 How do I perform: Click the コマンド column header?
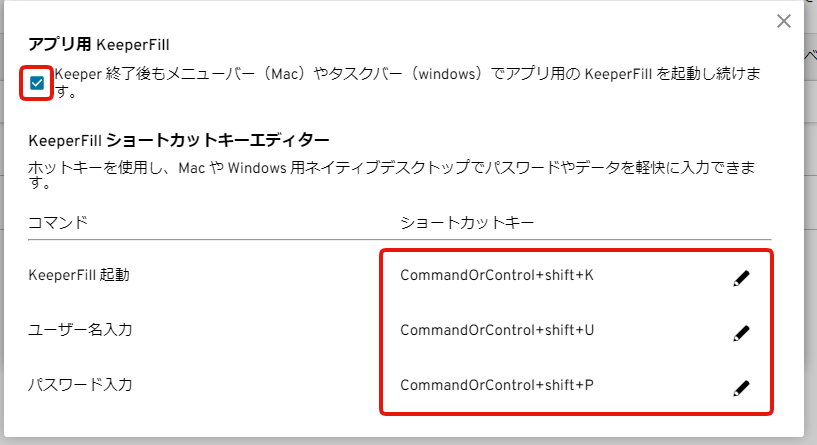[58, 222]
